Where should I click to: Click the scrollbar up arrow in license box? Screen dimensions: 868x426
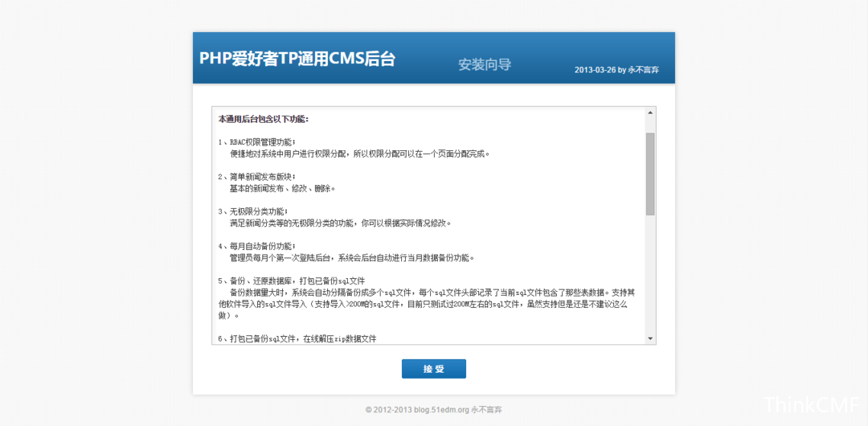pos(650,113)
